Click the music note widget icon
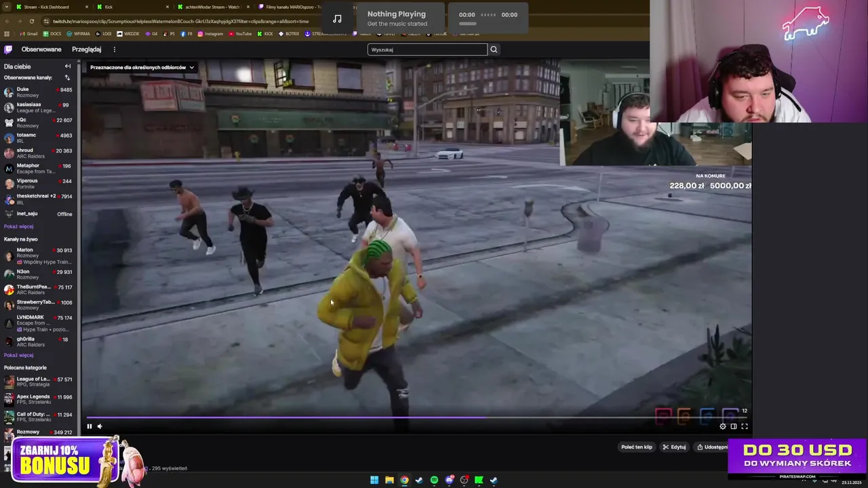Image resolution: width=868 pixels, height=488 pixels. pyautogui.click(x=337, y=18)
